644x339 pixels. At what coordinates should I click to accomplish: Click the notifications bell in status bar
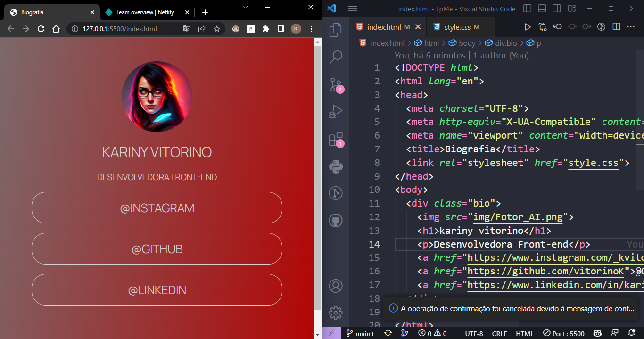(632, 333)
